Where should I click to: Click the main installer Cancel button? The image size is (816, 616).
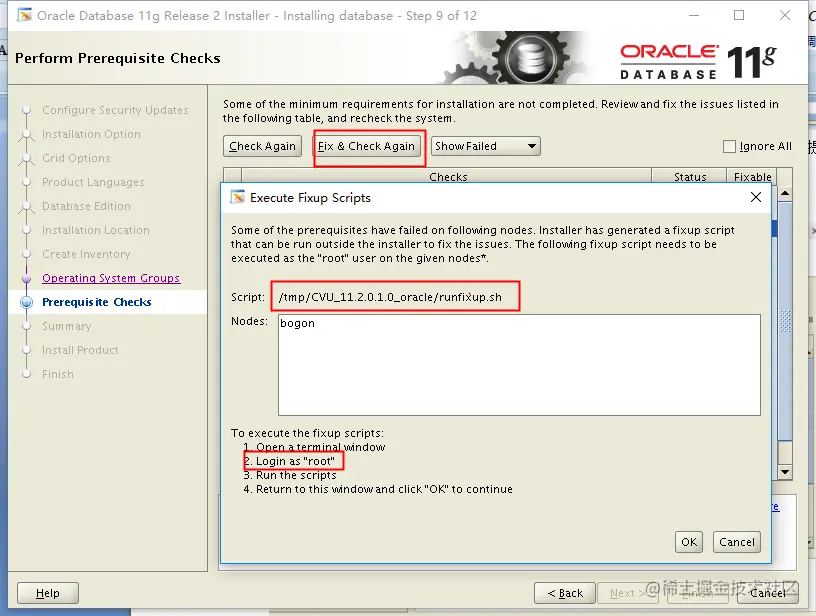[x=768, y=593]
